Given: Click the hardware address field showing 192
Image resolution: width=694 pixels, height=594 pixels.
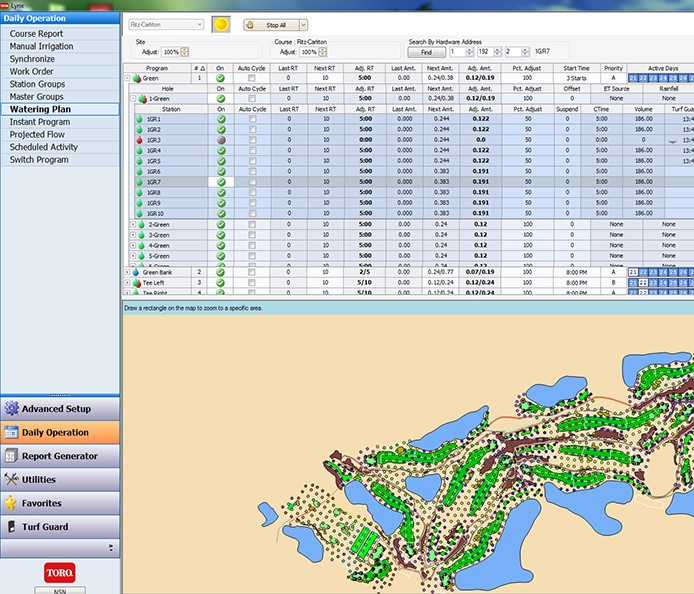Looking at the screenshot, I should [486, 52].
